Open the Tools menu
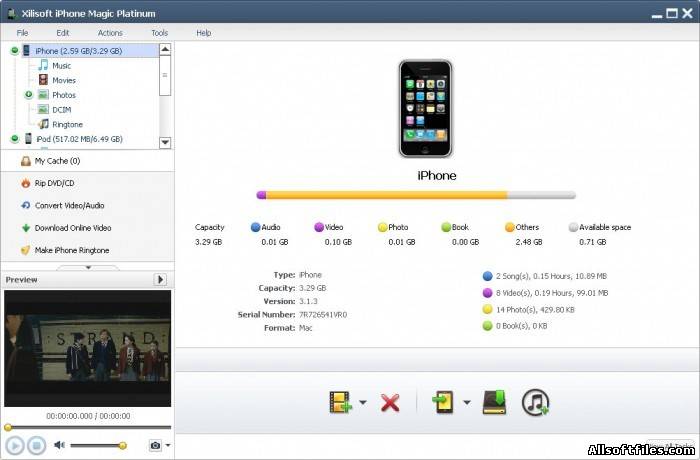Screen dimensions: 700x460 coord(159,33)
